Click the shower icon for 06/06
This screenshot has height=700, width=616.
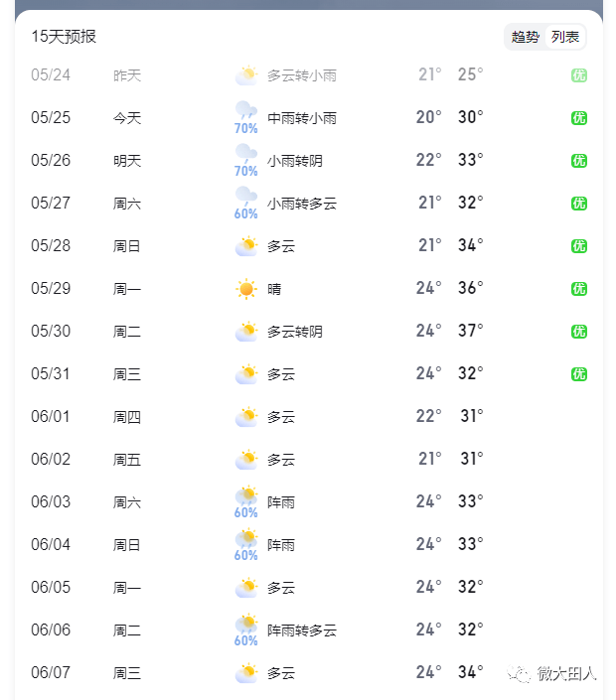click(246, 623)
